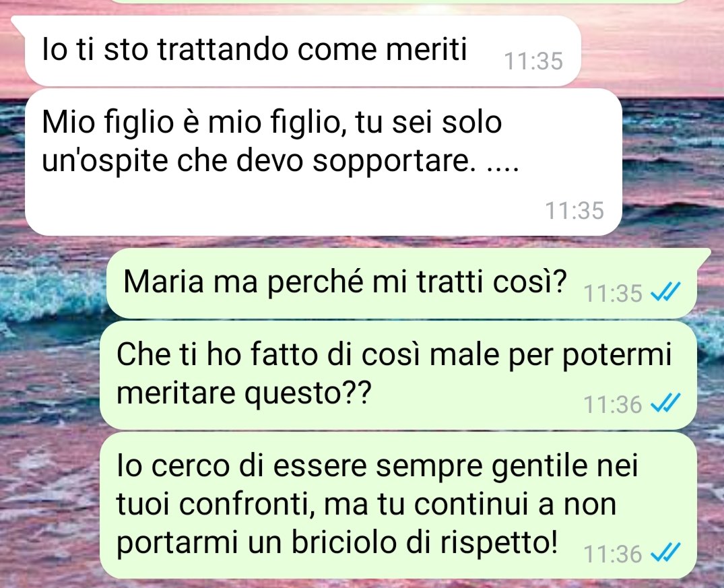Click the 11:35 timestamp under 'un'ospite che devo sopportare'
This screenshot has width=724, height=588.
pyautogui.click(x=574, y=211)
